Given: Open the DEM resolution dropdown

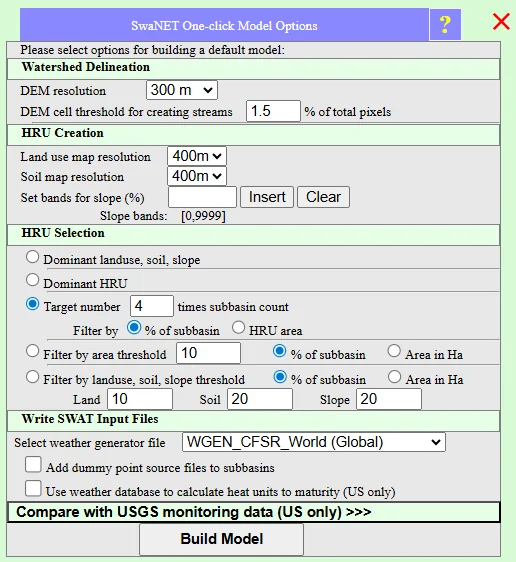Looking at the screenshot, I should [182, 90].
